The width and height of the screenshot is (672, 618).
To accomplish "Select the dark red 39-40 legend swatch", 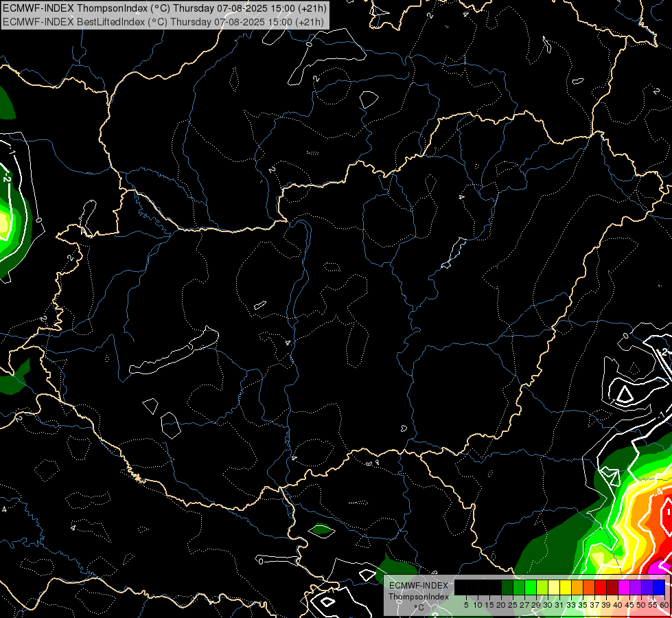I will [612, 587].
